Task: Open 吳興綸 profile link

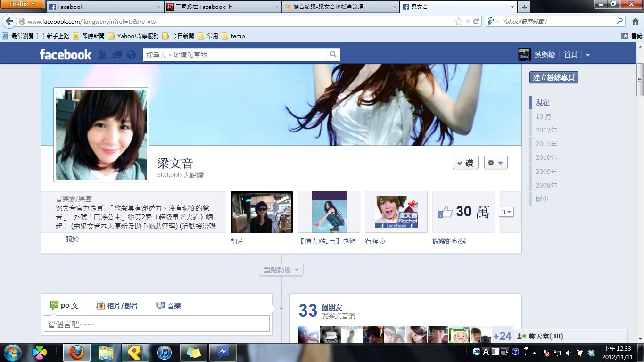Action: (545, 55)
